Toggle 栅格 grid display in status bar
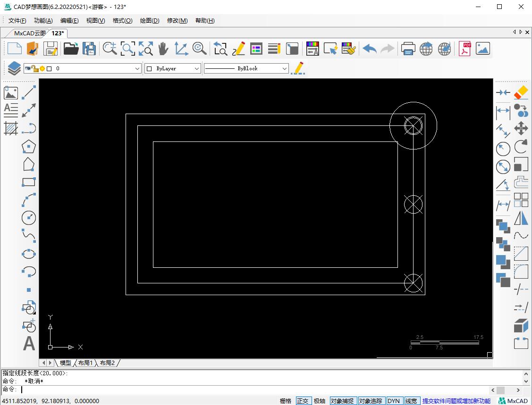532x405 pixels. pos(286,401)
